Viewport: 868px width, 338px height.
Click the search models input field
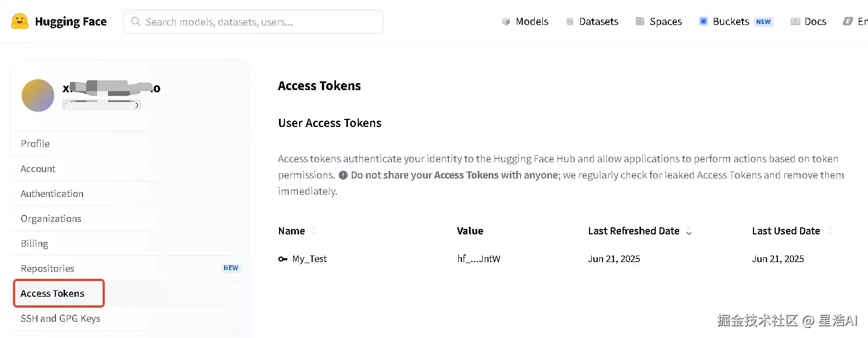coord(254,22)
